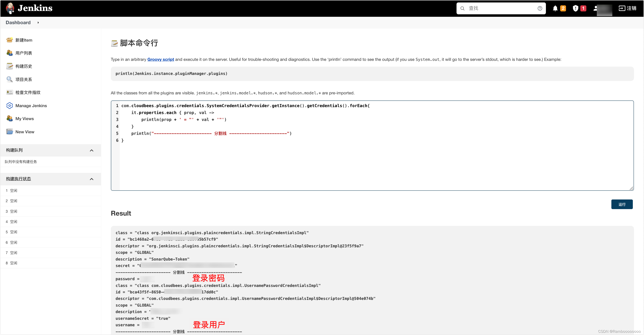The width and height of the screenshot is (644, 335).
Task: Open the notifications bell icon
Action: (555, 8)
